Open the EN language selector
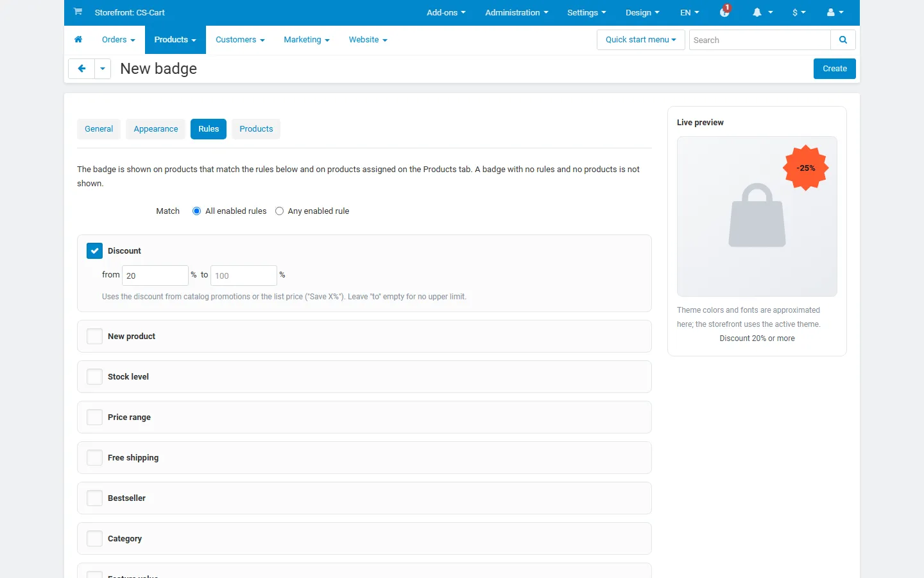Screen dimensions: 924x578 click(x=690, y=13)
